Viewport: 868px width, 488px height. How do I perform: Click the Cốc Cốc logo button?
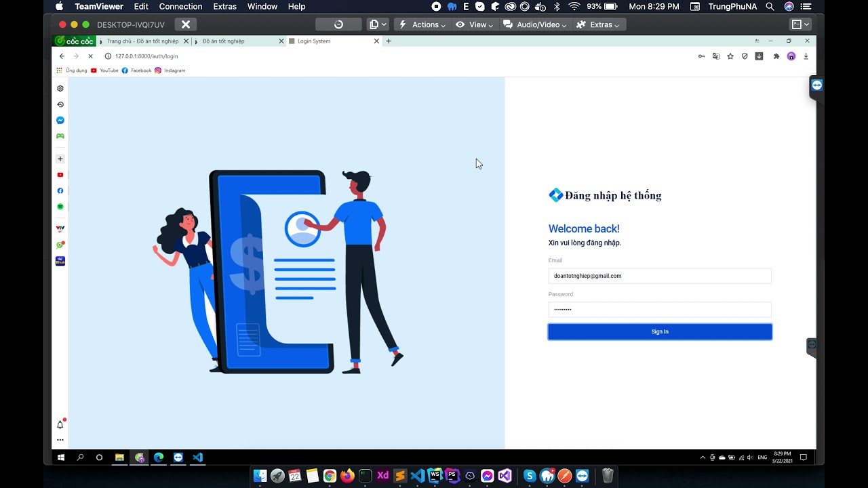75,41
